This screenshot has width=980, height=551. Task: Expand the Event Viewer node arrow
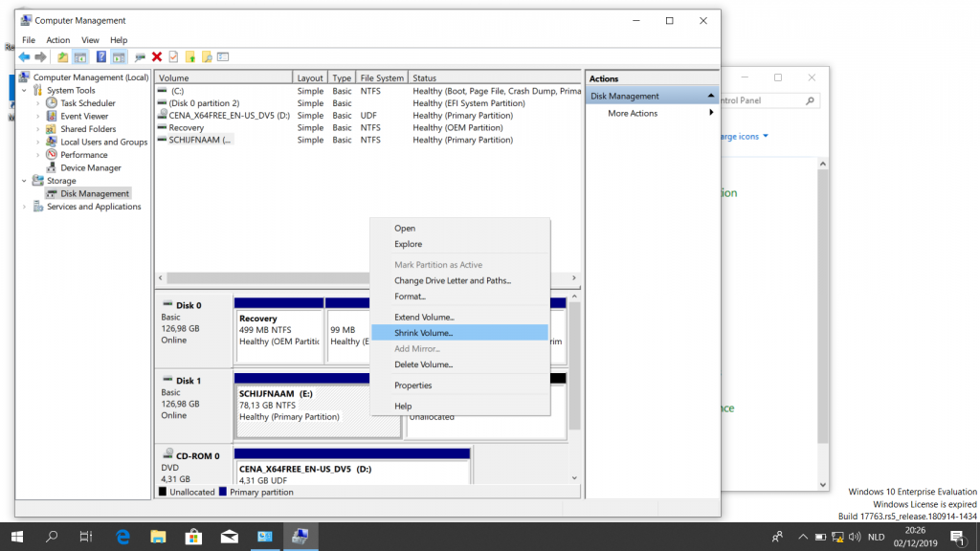click(38, 116)
